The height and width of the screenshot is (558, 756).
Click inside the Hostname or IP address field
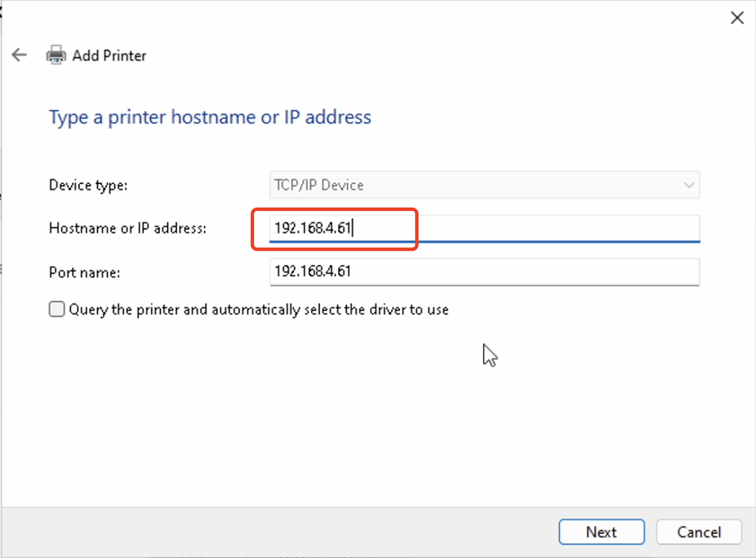coord(484,228)
